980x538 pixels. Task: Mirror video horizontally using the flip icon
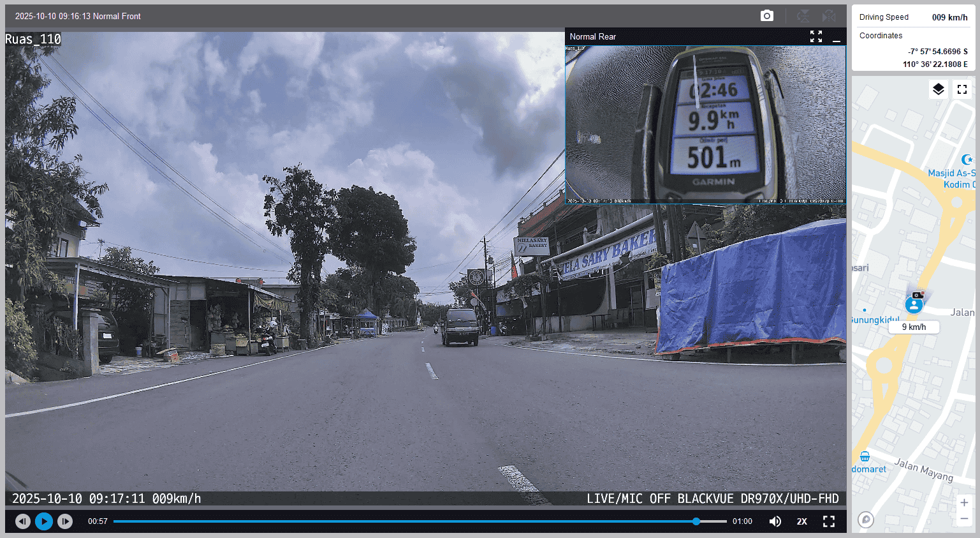pyautogui.click(x=828, y=16)
